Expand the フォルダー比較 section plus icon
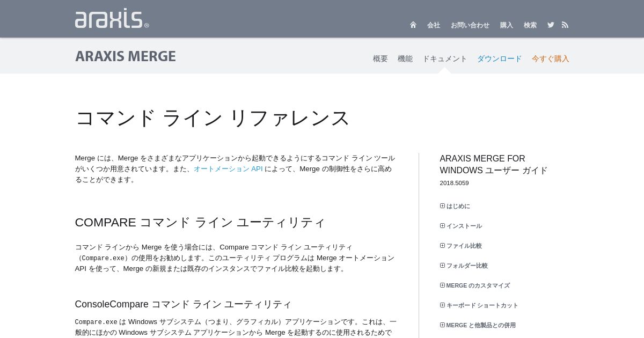Viewport: 644px width, 338px height. point(442,265)
